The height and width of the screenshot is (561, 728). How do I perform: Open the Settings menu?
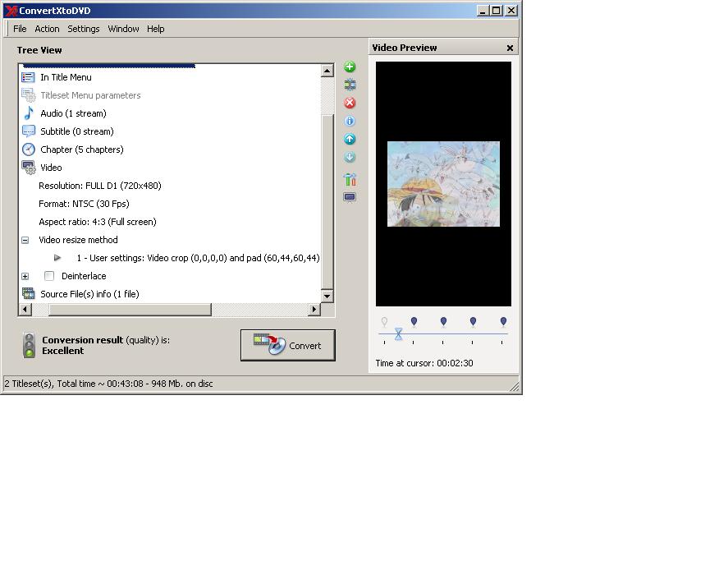pyautogui.click(x=84, y=29)
